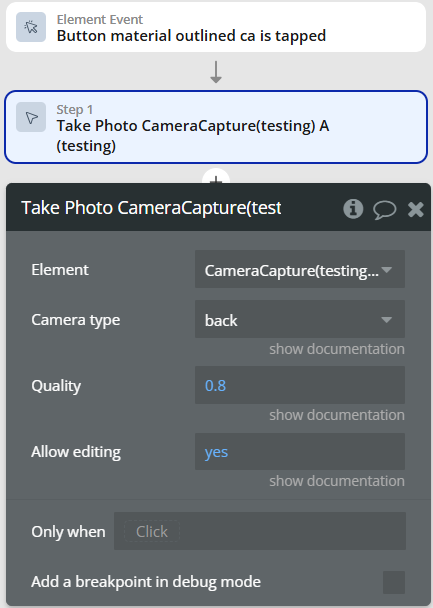
Task: Select the Button material outlined event card
Action: click(x=216, y=27)
